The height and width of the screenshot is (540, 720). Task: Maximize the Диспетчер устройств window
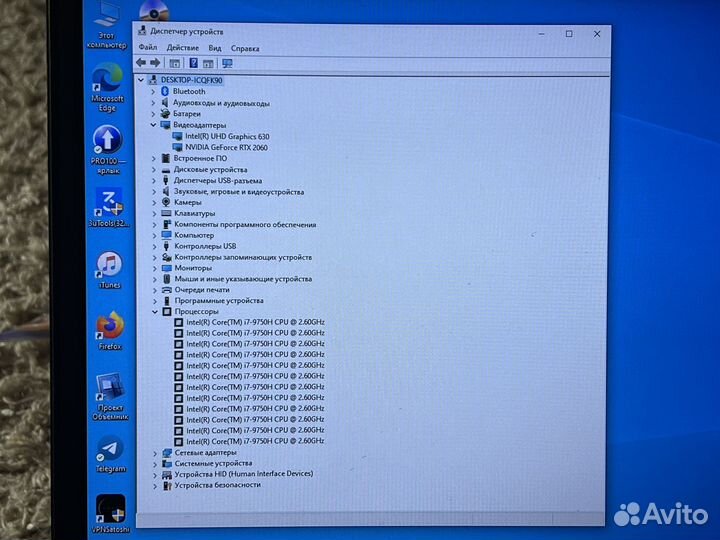[x=569, y=34]
